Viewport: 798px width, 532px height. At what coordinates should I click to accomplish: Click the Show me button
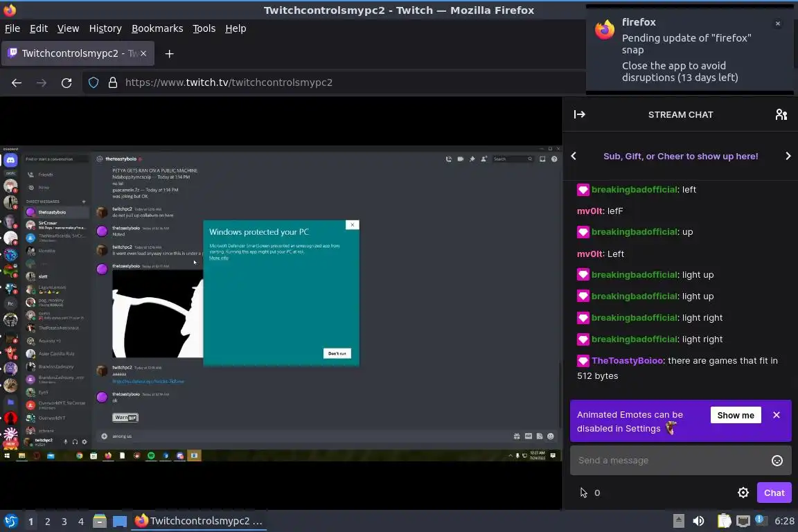(x=736, y=416)
